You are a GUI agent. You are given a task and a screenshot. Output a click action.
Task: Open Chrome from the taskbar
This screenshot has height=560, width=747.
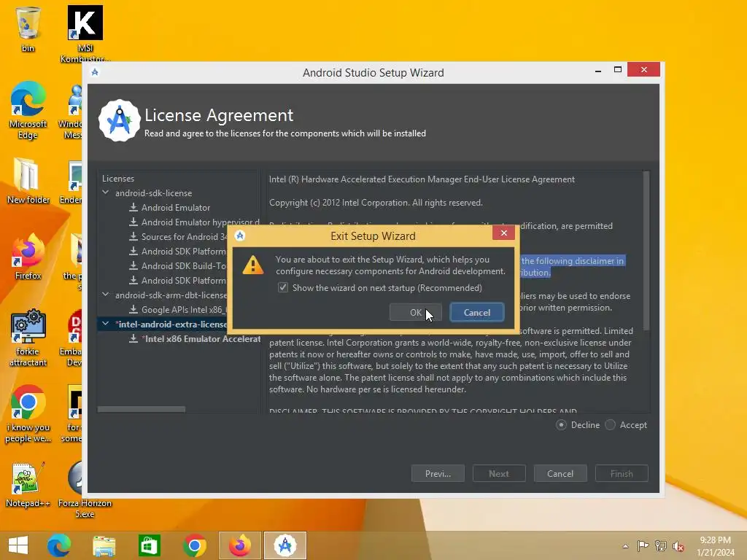pyautogui.click(x=194, y=545)
